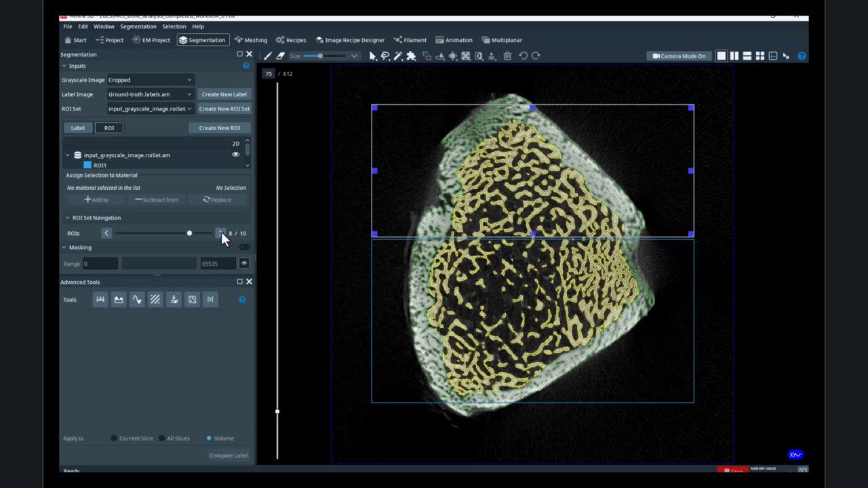The width and height of the screenshot is (868, 488).
Task: Choose the Lasso selection tool
Action: pyautogui.click(x=385, y=56)
